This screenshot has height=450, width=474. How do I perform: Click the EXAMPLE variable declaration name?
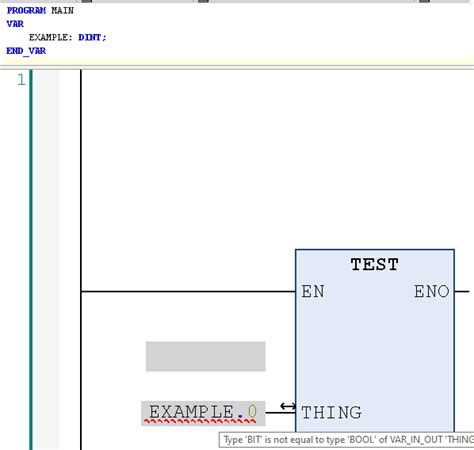click(49, 37)
